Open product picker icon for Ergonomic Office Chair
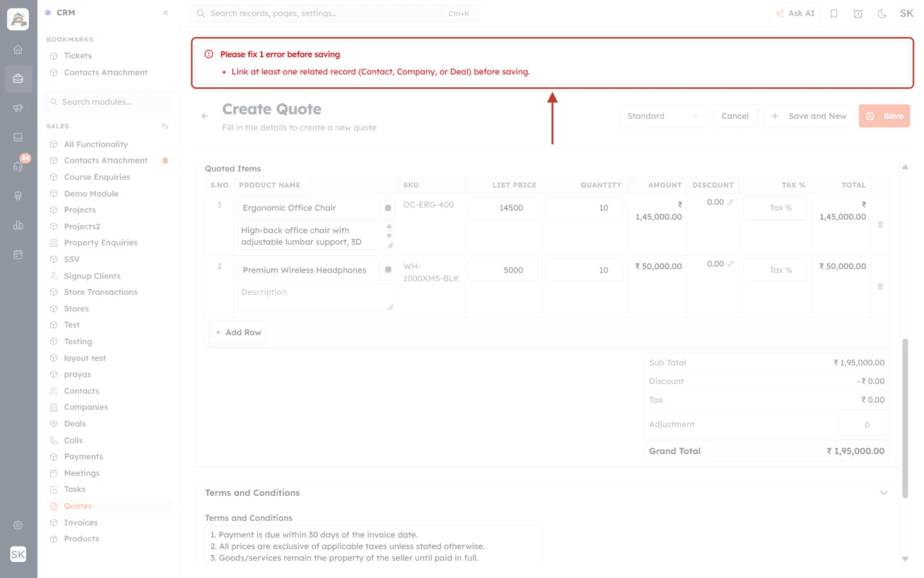The height and width of the screenshot is (578, 924). (x=388, y=208)
